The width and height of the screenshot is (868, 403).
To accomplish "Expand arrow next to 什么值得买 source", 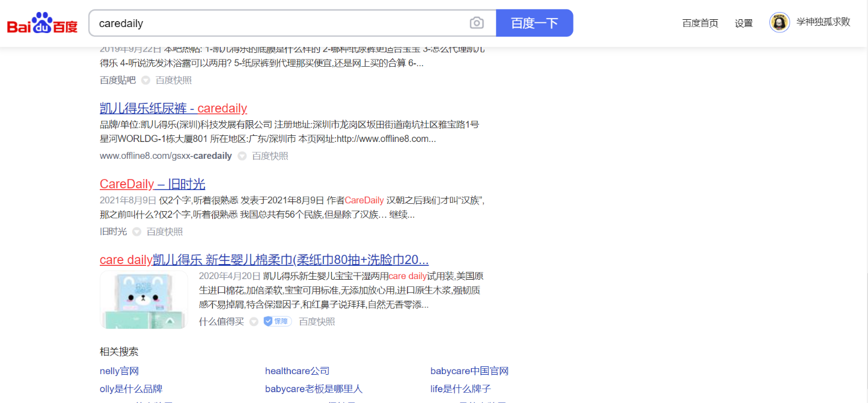I will pos(254,322).
